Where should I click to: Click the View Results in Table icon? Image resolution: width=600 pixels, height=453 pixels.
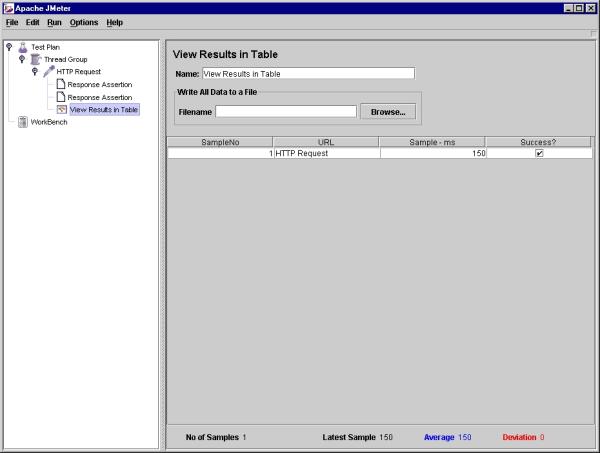62,109
